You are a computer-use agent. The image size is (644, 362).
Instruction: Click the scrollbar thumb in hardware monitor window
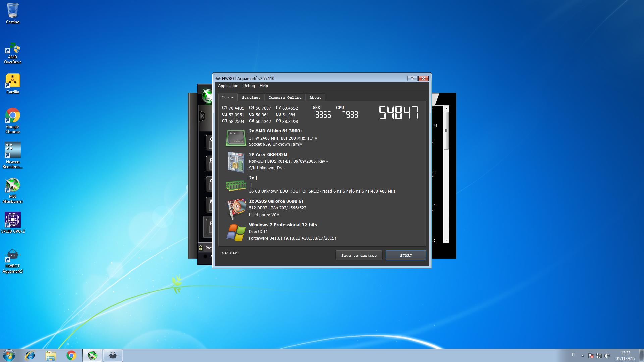[446, 131]
